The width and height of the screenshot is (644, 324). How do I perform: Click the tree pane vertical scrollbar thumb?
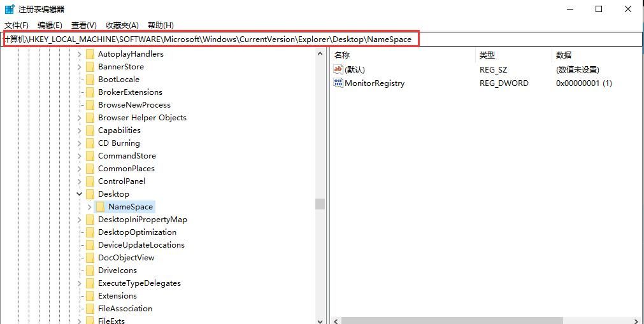320,204
